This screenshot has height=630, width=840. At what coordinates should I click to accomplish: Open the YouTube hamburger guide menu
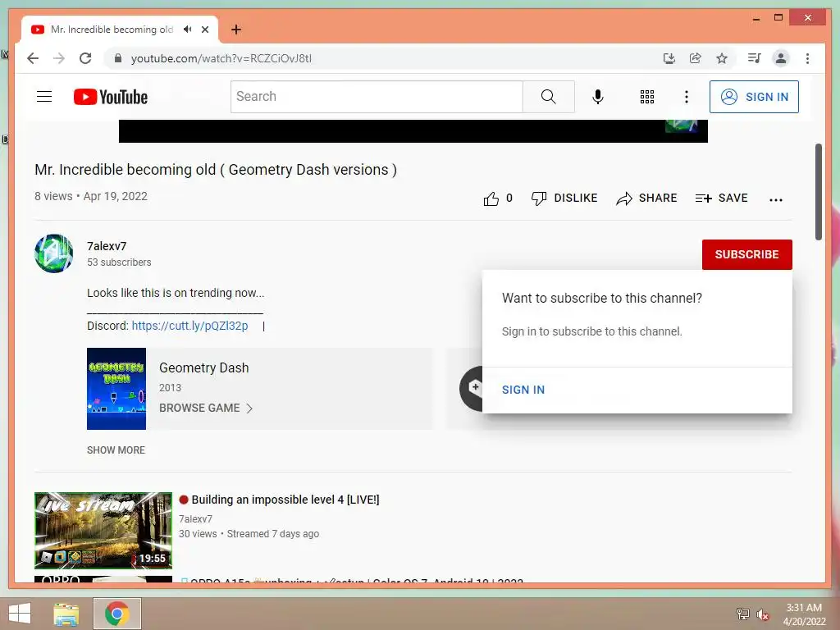[44, 97]
